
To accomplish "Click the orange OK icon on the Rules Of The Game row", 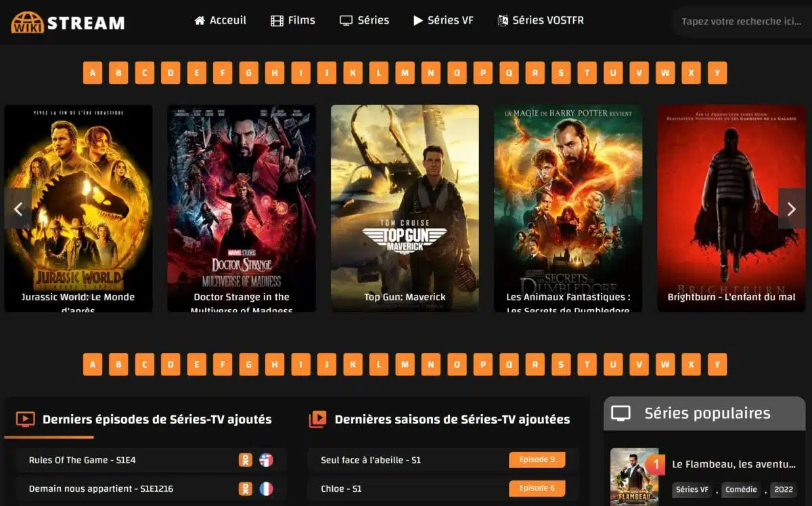I will pos(245,460).
